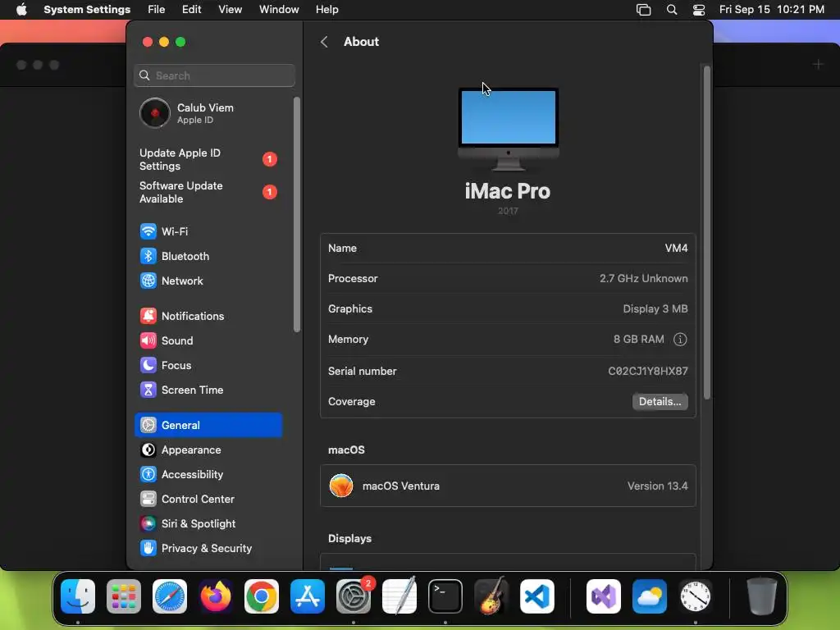This screenshot has height=630, width=840.
Task: Click the macOS Ventura icon
Action: click(341, 486)
